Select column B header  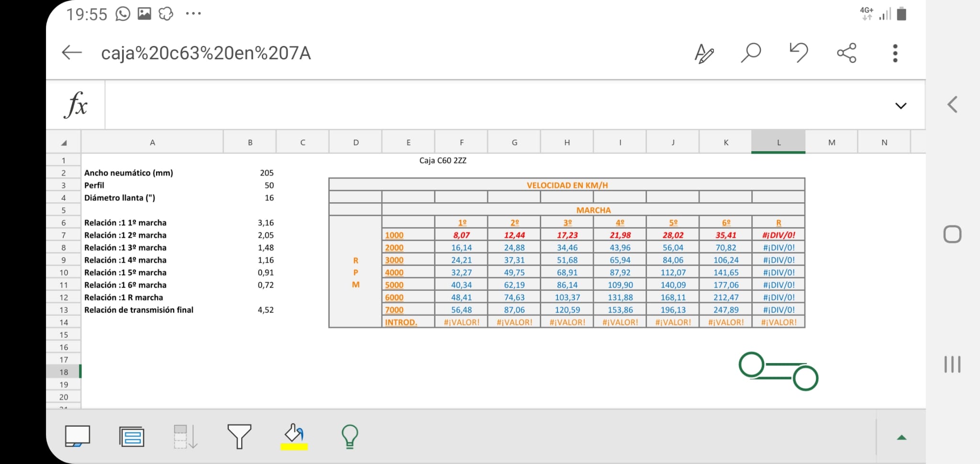point(250,142)
